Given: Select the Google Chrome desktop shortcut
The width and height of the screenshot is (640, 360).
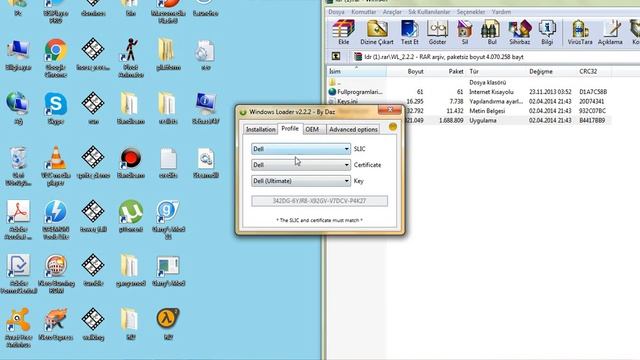Looking at the screenshot, I should point(56,58).
